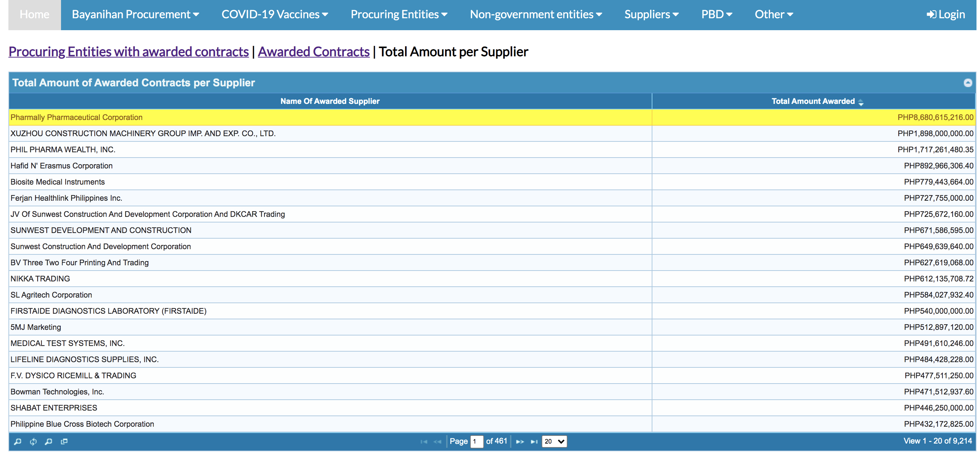Change the rows per page dropdown showing 20

554,441
